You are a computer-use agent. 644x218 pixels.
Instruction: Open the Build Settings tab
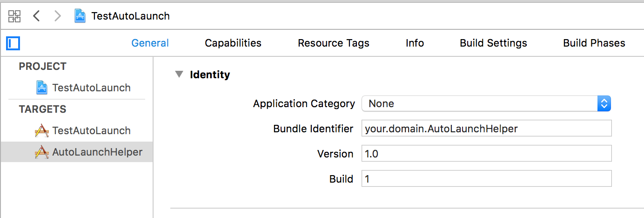click(493, 43)
